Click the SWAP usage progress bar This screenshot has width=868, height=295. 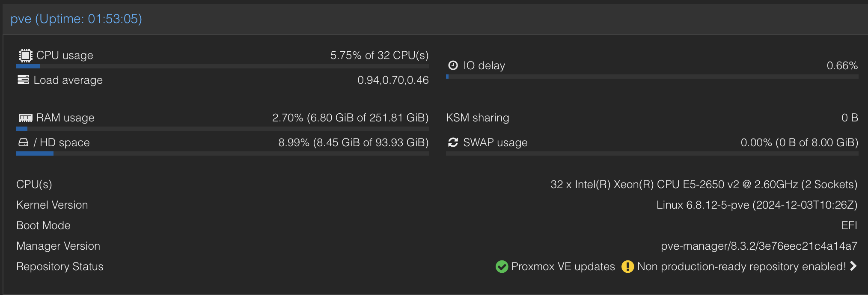[x=652, y=153]
